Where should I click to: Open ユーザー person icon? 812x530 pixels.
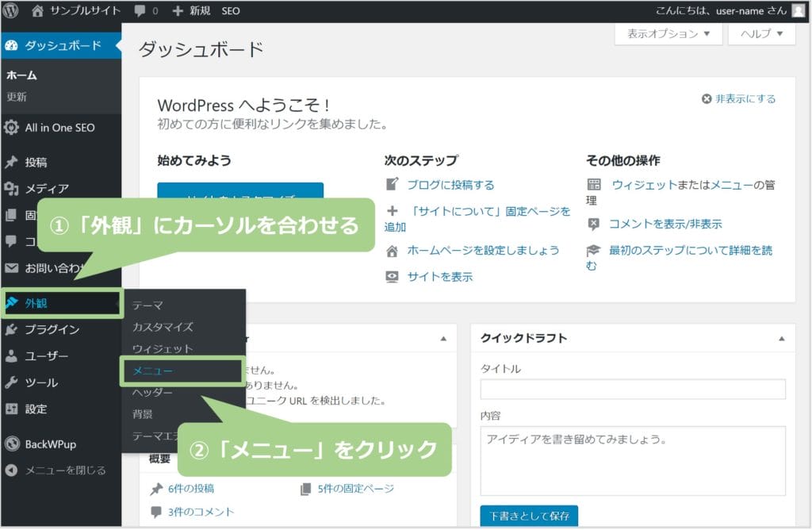click(x=11, y=356)
